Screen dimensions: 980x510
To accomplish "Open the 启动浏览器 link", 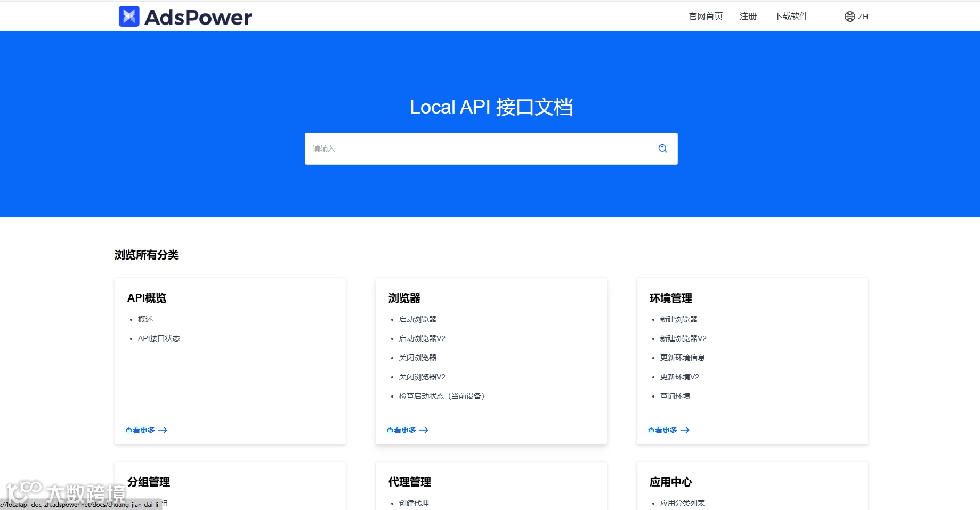I will pyautogui.click(x=418, y=319).
